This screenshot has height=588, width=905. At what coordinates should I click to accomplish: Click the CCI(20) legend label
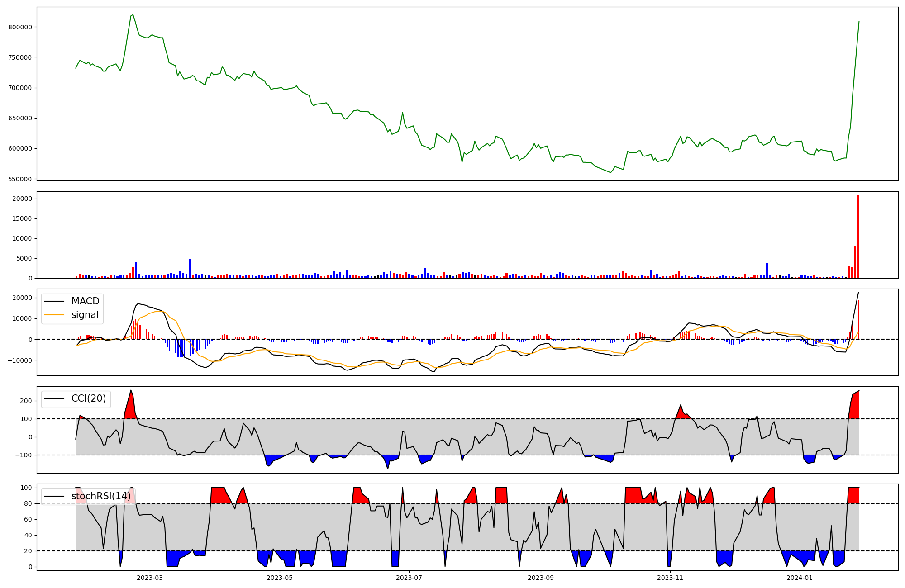[x=89, y=398]
